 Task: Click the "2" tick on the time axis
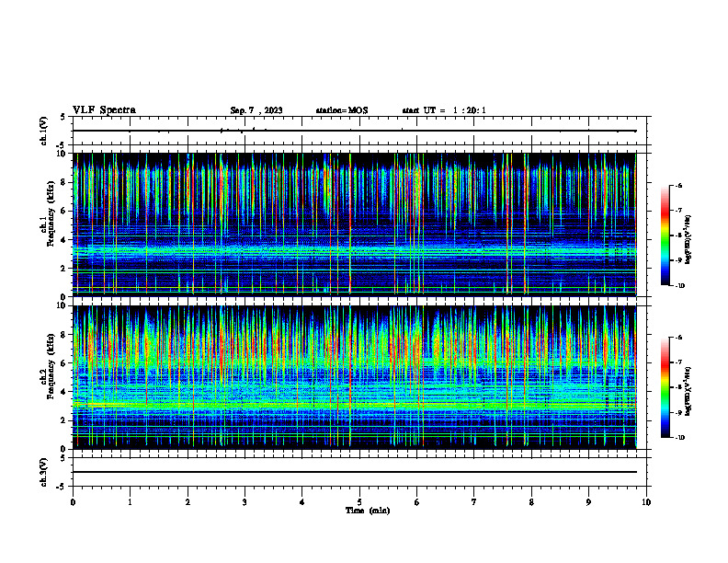[188, 502]
